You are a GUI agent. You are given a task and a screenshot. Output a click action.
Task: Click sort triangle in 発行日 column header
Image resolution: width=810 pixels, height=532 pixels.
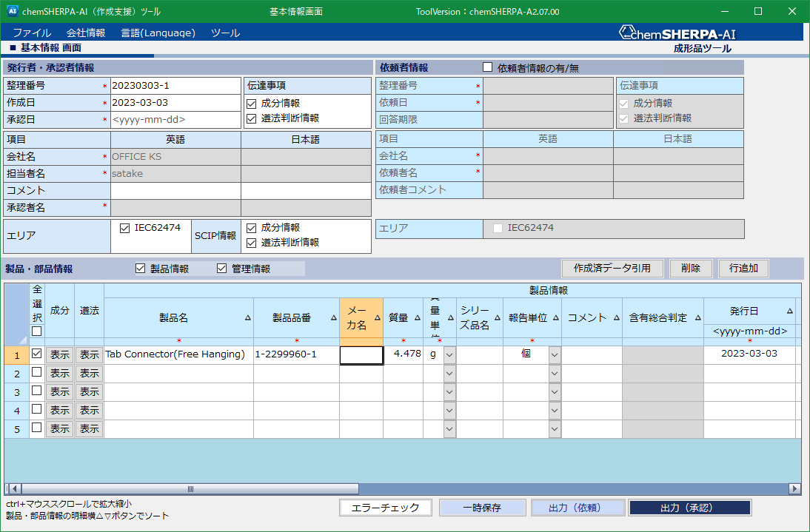(789, 312)
